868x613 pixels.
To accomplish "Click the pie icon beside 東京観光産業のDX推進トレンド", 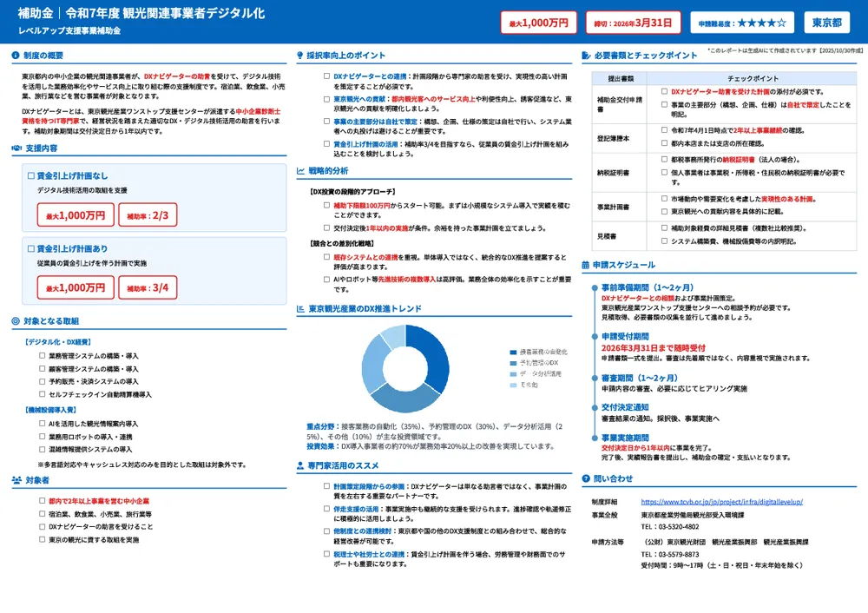I will [x=300, y=308].
